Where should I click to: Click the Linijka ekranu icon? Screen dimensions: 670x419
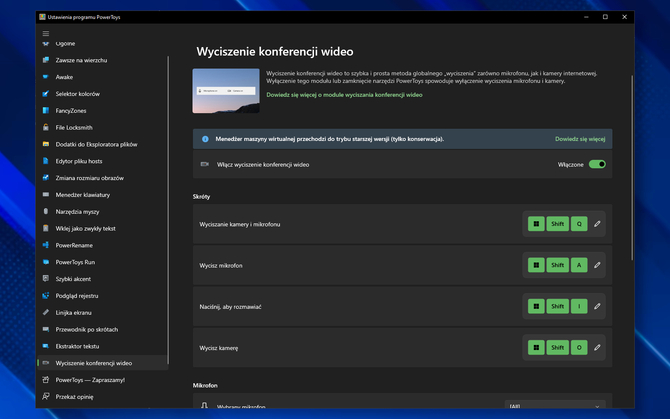click(x=46, y=312)
